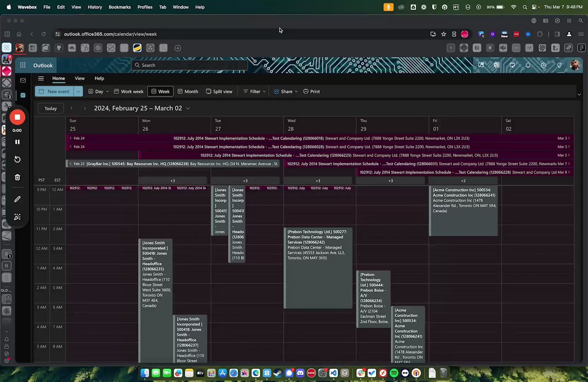The height and width of the screenshot is (382, 588).
Task: Delete the recording with the trash icon
Action: point(17,177)
